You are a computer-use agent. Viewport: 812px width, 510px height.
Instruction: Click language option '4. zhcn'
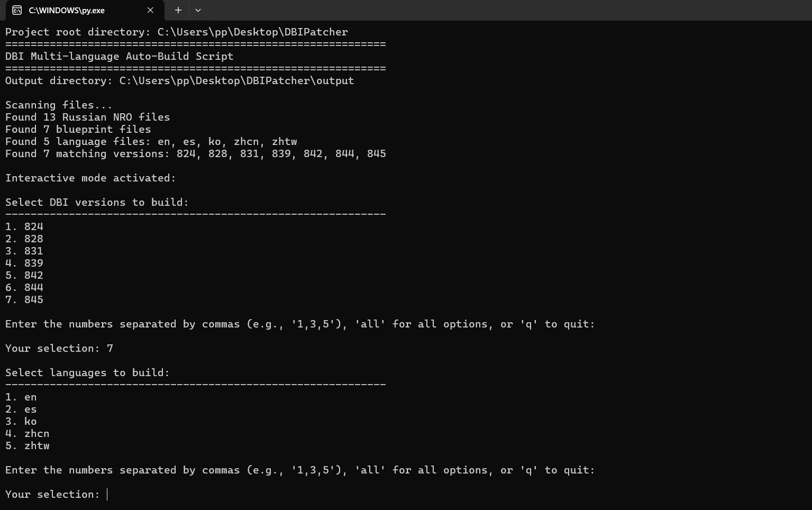28,433
